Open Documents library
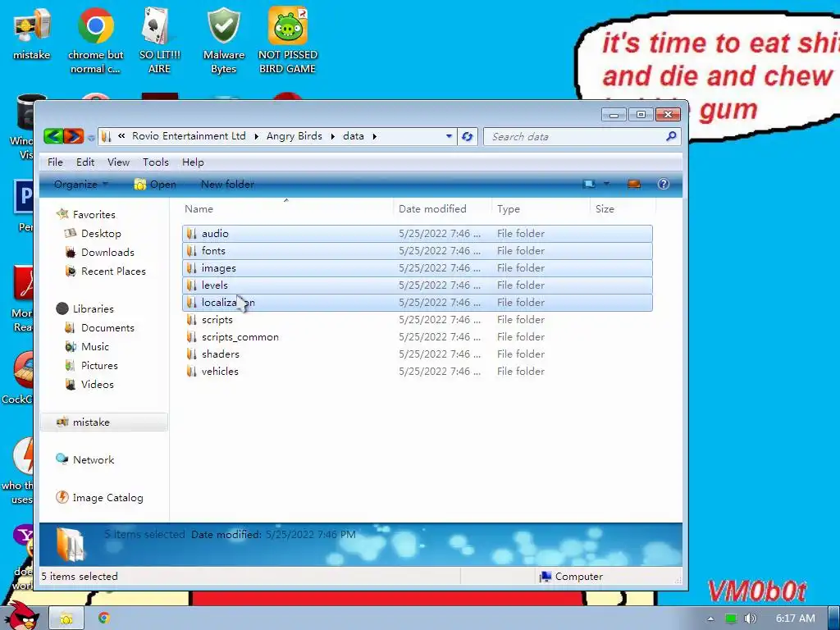 click(99, 328)
